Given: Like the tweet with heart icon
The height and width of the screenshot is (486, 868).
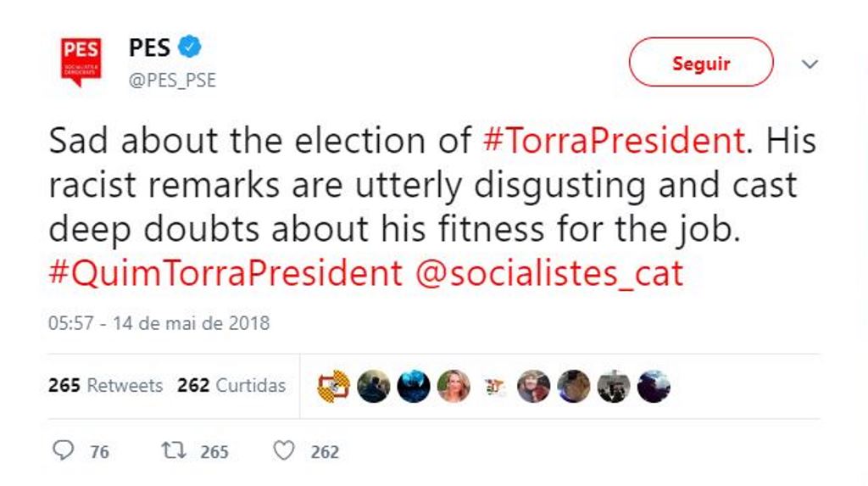Looking at the screenshot, I should coord(283,450).
